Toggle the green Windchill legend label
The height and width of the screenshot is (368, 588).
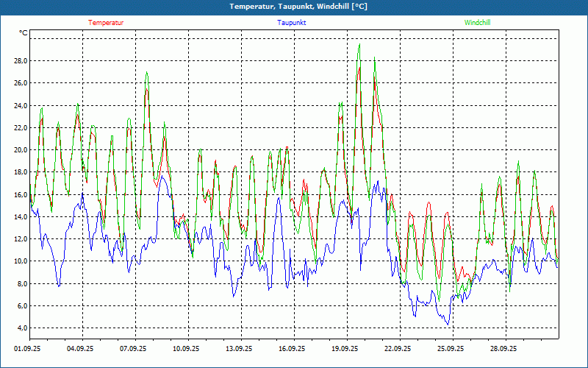point(477,23)
